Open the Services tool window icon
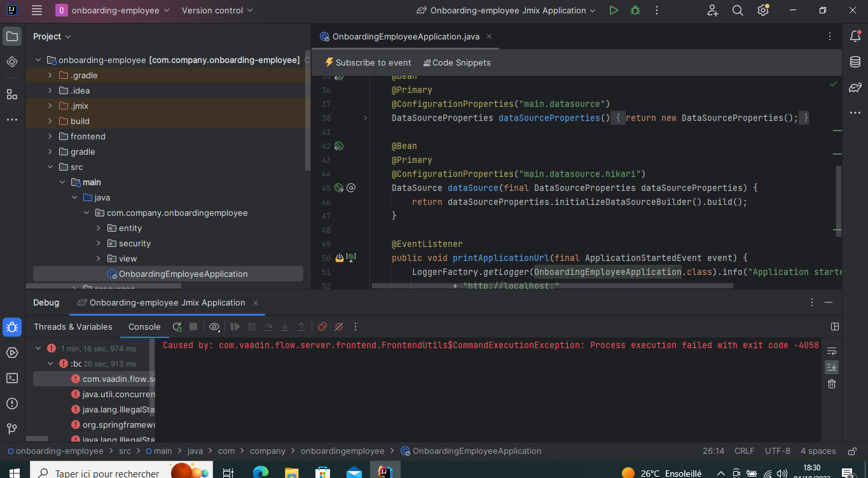Image resolution: width=868 pixels, height=478 pixels. (12, 353)
